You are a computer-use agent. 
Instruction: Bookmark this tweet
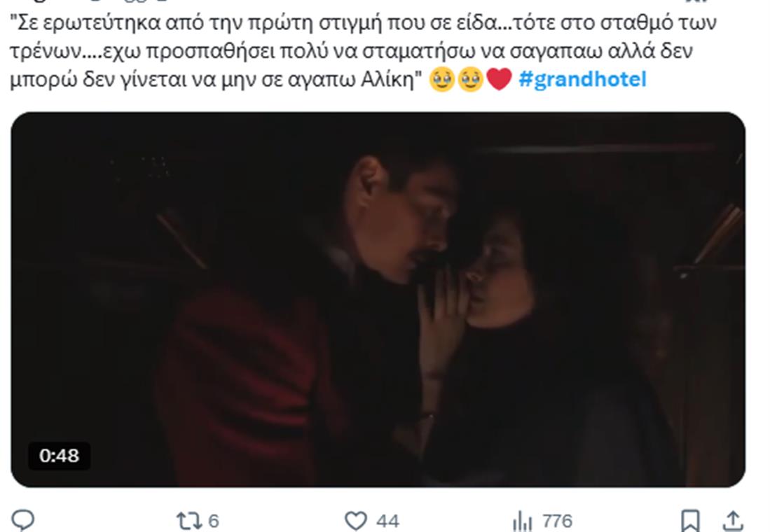pyautogui.click(x=690, y=521)
